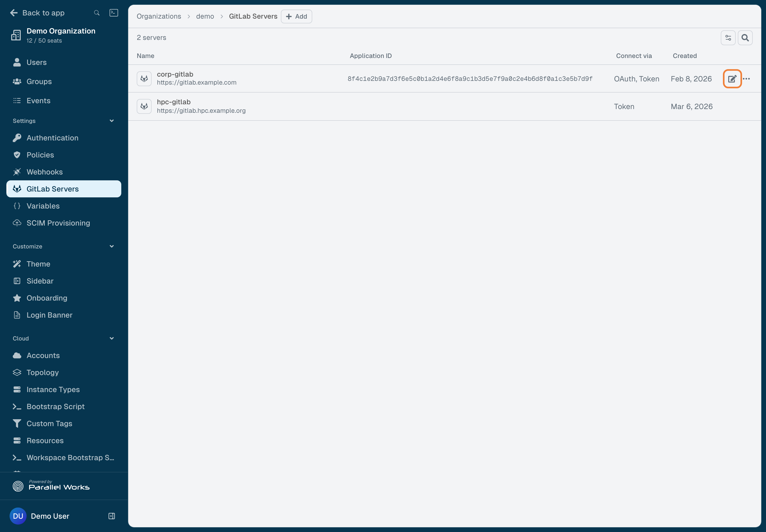Open Authentication settings
Image resolution: width=766 pixels, height=532 pixels.
tap(64, 138)
